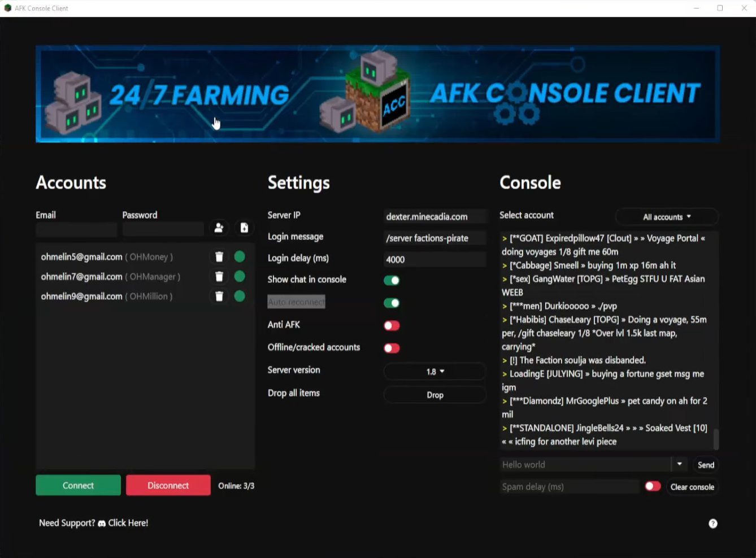
Task: Click the 24/7 Farming banner image
Action: pos(377,94)
